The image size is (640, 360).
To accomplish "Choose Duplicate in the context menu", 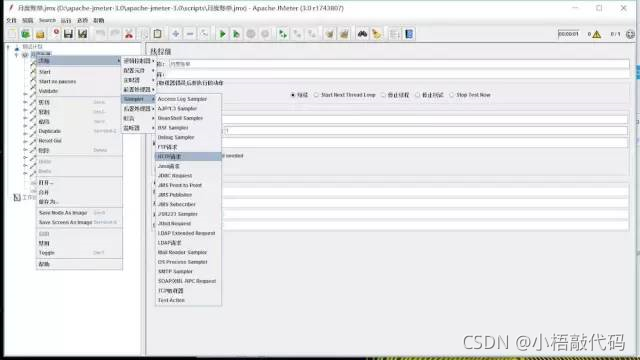I will 79,131.
